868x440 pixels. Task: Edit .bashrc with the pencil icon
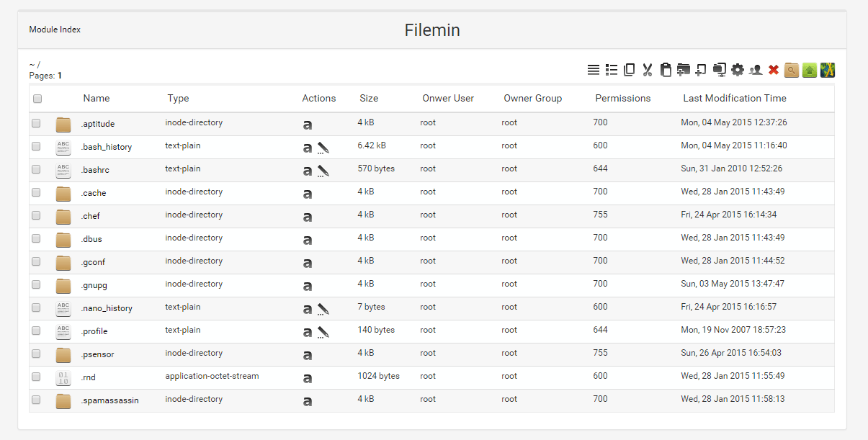(x=323, y=171)
